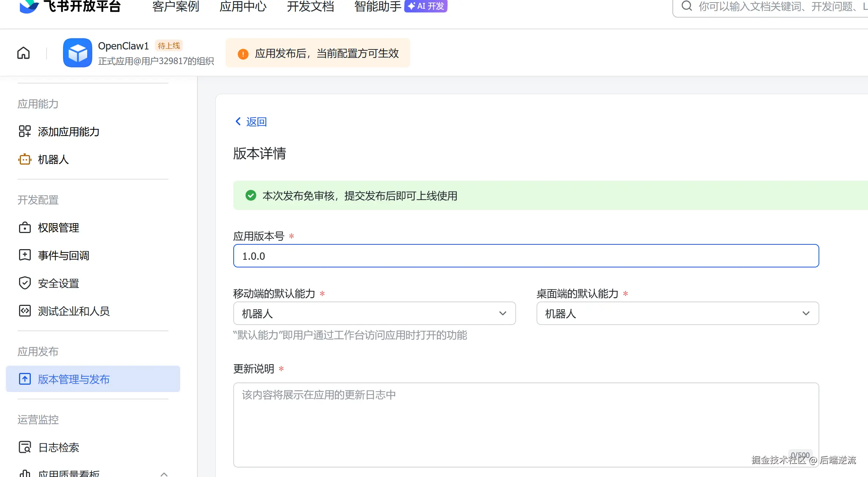Open mobile default capability dropdown
Screen dimensions: 868x477
coord(374,313)
